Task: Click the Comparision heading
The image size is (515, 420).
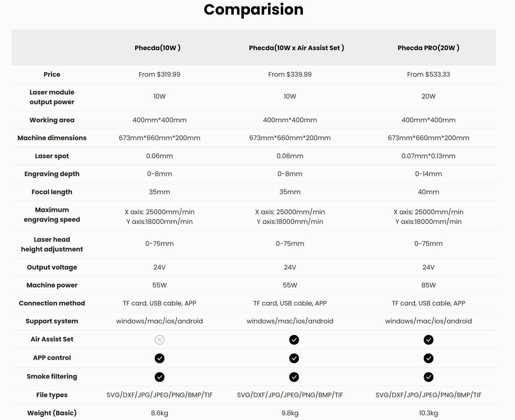Action: click(x=253, y=10)
